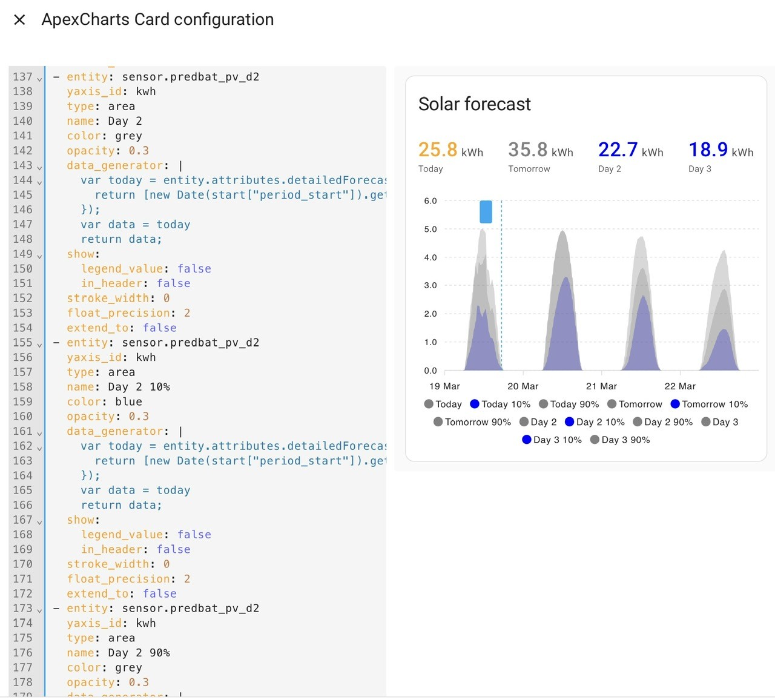This screenshot has width=775, height=700.
Task: Collapse entity fold arrow at line 173
Action: click(x=39, y=610)
